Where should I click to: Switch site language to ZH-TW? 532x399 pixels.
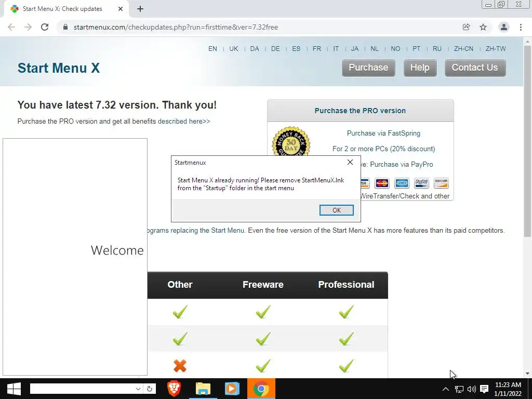pos(496,49)
